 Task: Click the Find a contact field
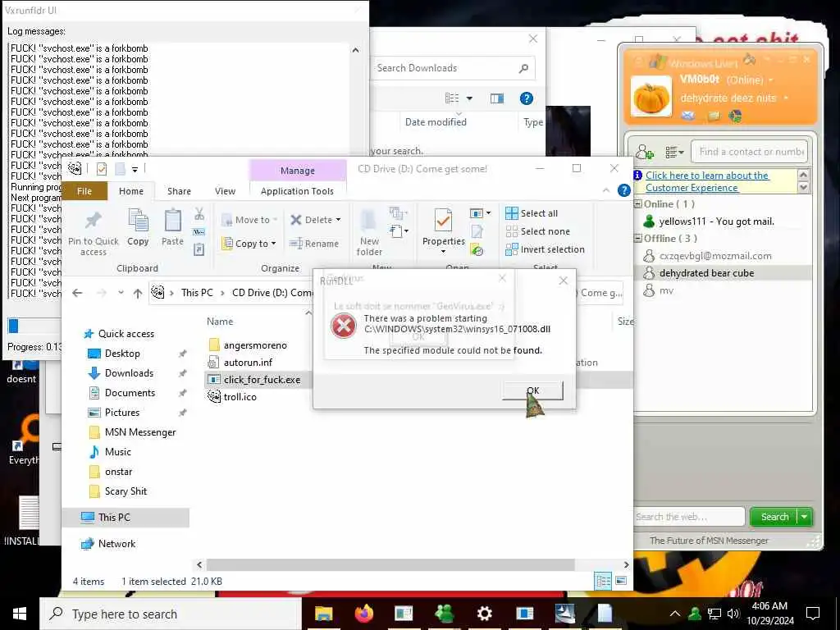tap(749, 152)
